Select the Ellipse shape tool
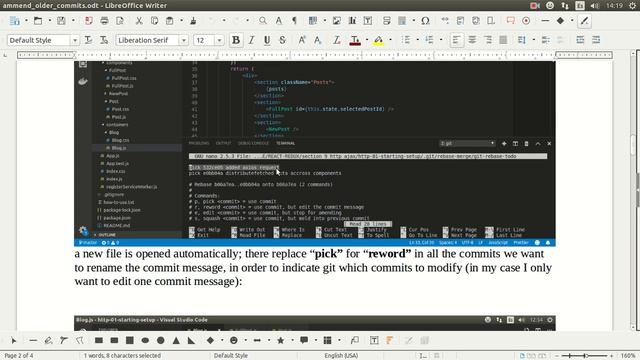 pyautogui.click(x=145, y=340)
